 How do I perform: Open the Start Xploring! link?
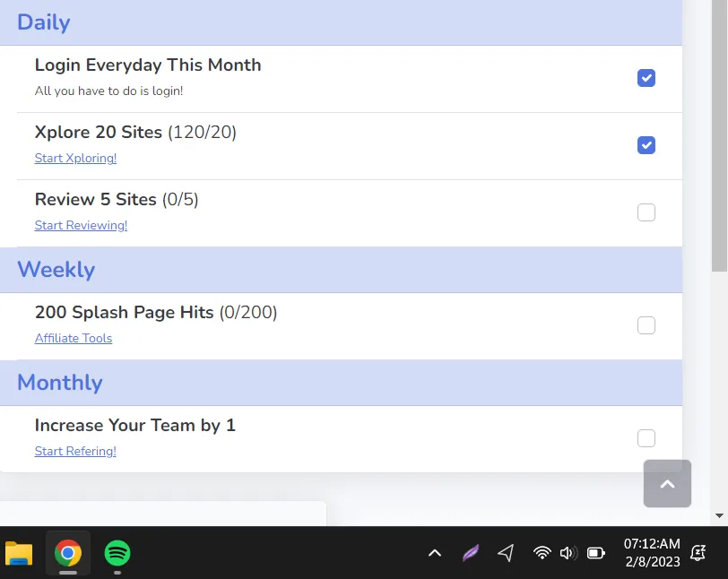click(75, 159)
